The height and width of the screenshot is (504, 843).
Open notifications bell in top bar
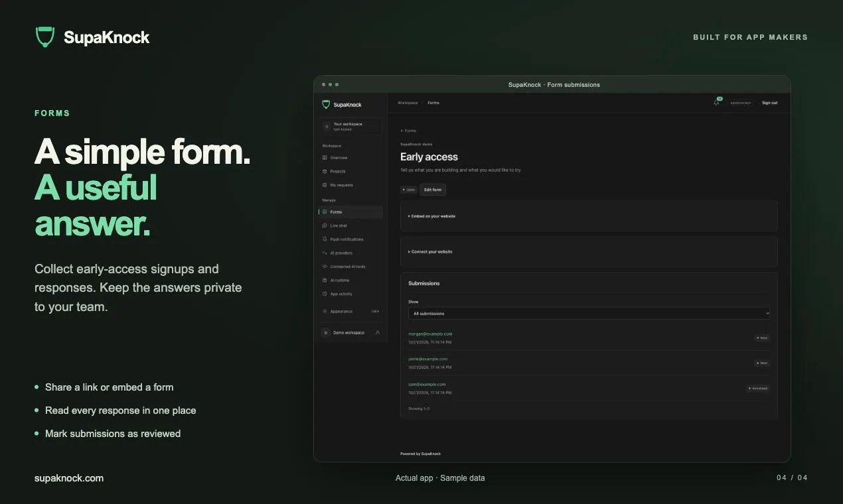click(716, 103)
